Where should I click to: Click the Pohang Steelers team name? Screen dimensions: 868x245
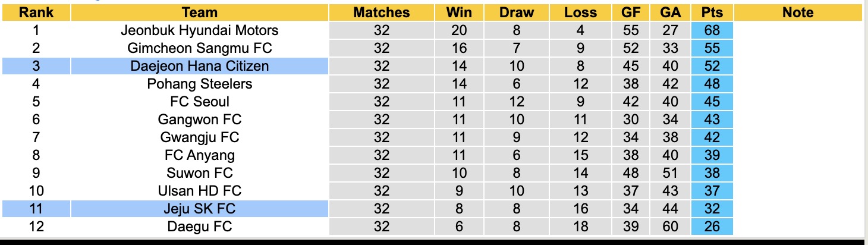(199, 83)
